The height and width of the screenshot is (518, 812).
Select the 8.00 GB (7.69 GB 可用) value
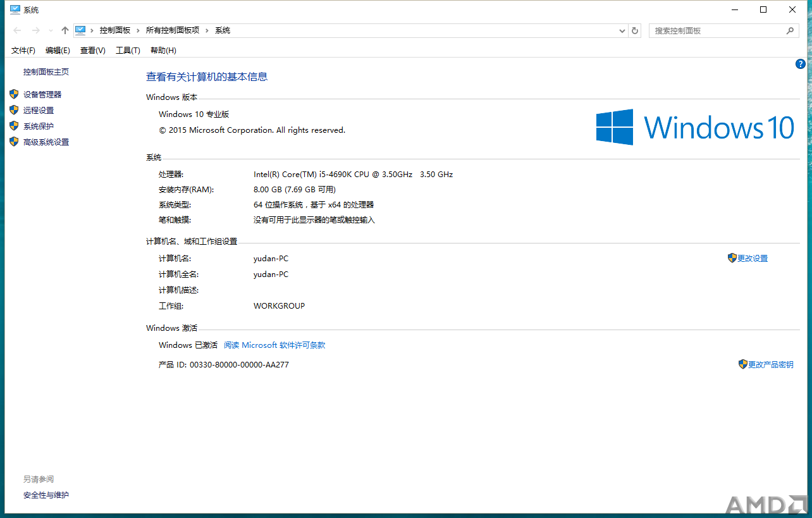point(295,190)
